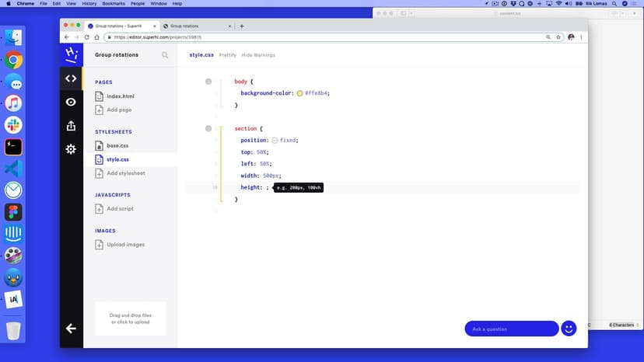This screenshot has height=362, width=644.
Task: Collapse the section rule fold marker
Action: pyautogui.click(x=208, y=128)
